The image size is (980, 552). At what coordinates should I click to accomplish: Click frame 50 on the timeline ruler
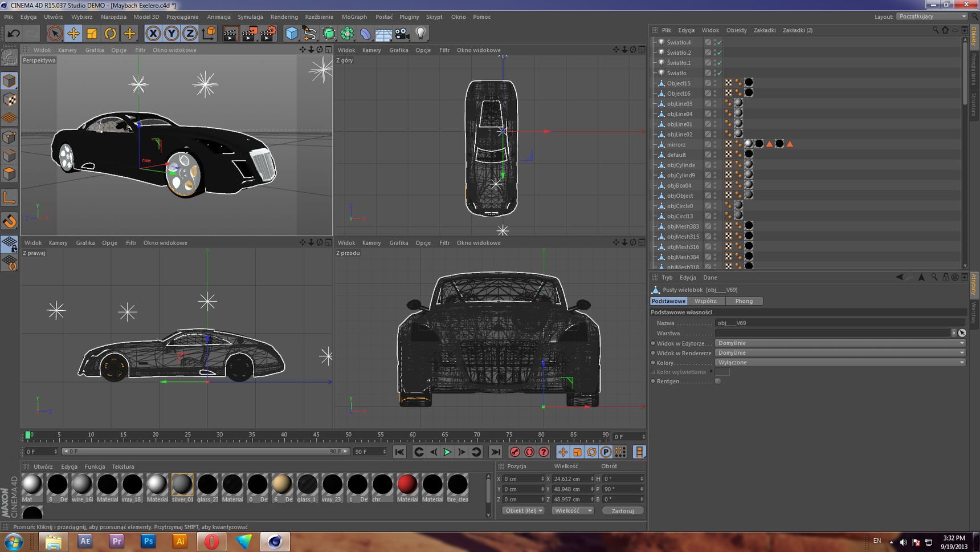[x=348, y=436]
